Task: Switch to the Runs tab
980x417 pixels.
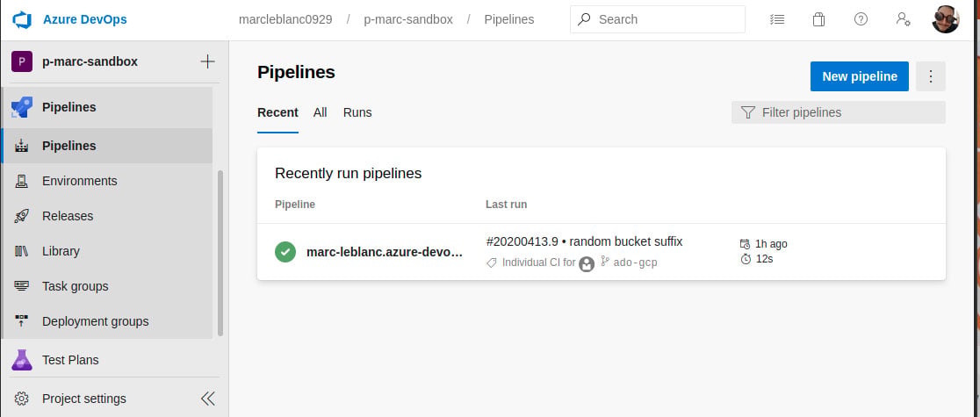Action: 357,112
